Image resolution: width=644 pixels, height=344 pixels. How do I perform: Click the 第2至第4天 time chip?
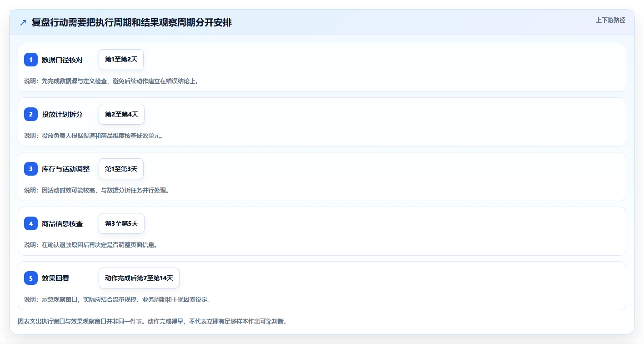(121, 114)
